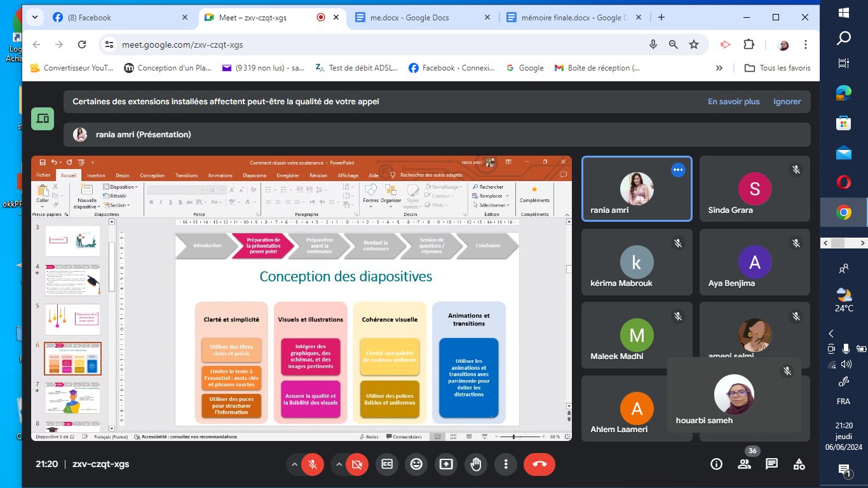The image size is (868, 488).
Task: Expand the camera video settings arrow
Action: click(339, 464)
